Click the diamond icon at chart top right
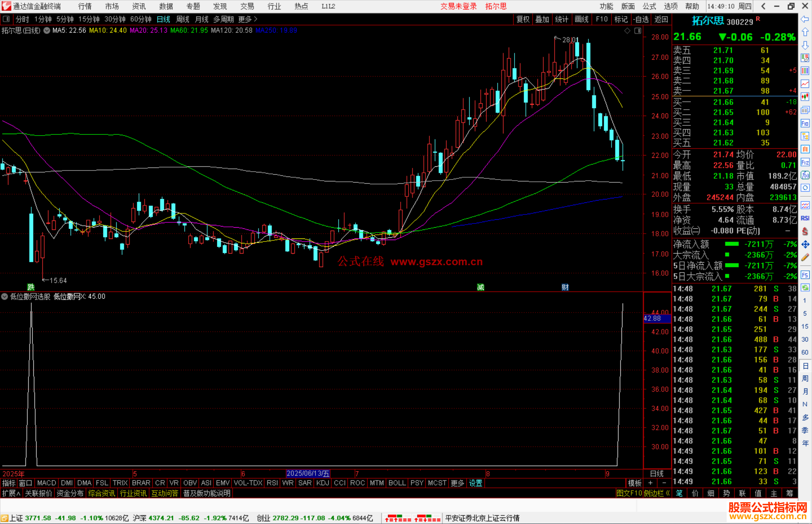Viewport: 812px width, 524px height. [627, 31]
